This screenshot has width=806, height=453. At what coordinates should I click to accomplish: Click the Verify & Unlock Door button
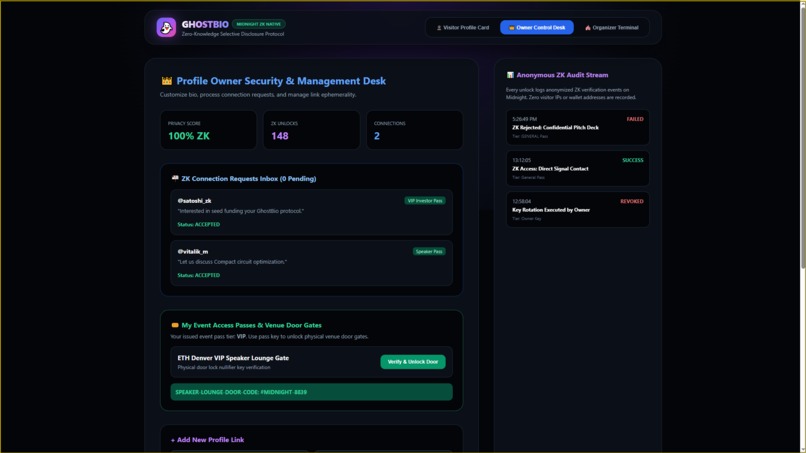pos(413,362)
